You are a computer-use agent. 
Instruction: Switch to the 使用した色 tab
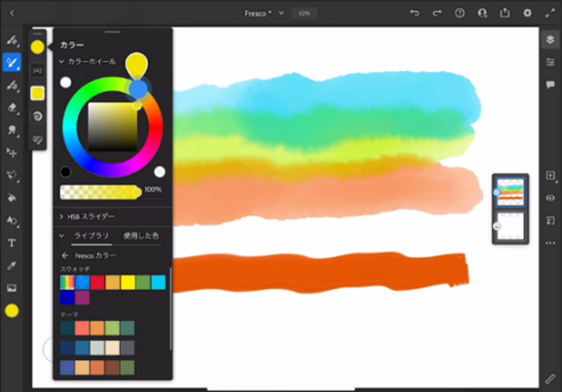(x=141, y=236)
